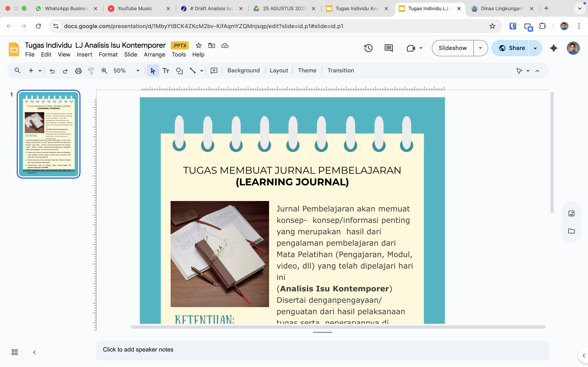Click the Background button
588x367 pixels.
click(243, 70)
